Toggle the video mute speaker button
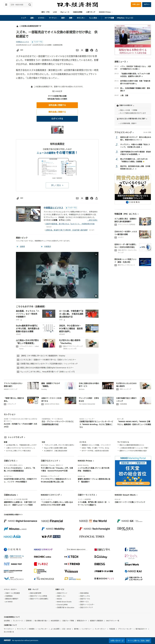155x644 pixels. click(x=96, y=296)
